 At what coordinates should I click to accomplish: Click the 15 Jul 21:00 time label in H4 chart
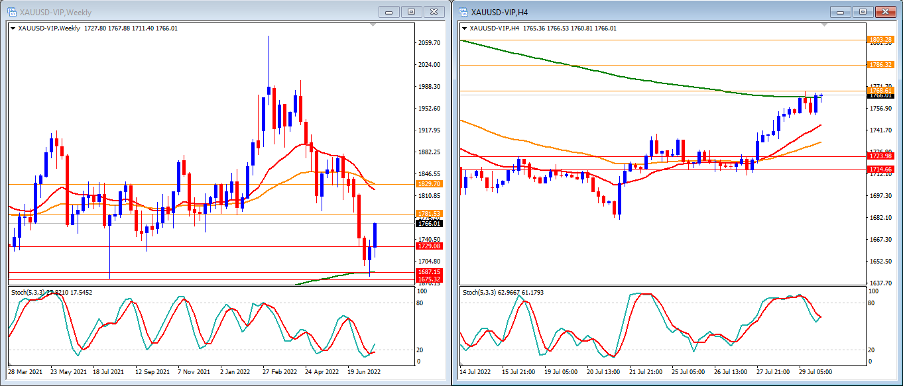(519, 372)
